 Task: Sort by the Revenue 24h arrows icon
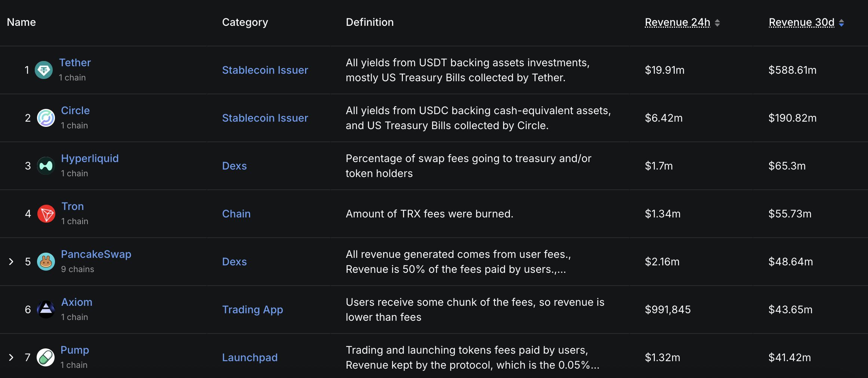(717, 23)
